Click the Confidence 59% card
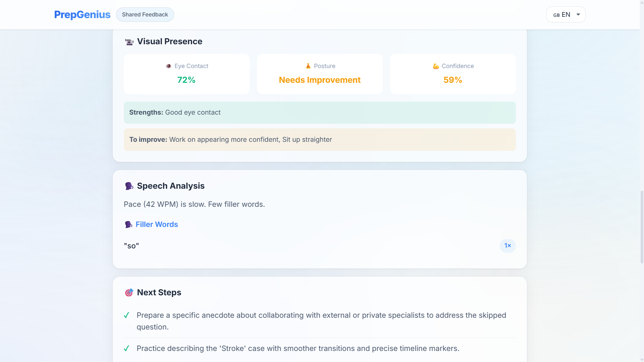 pyautogui.click(x=452, y=74)
